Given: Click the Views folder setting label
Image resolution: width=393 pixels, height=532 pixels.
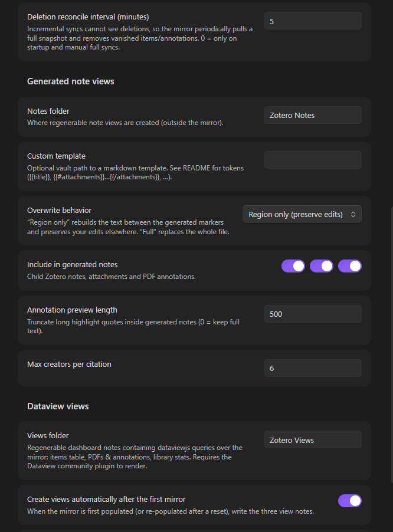Looking at the screenshot, I should tap(48, 436).
